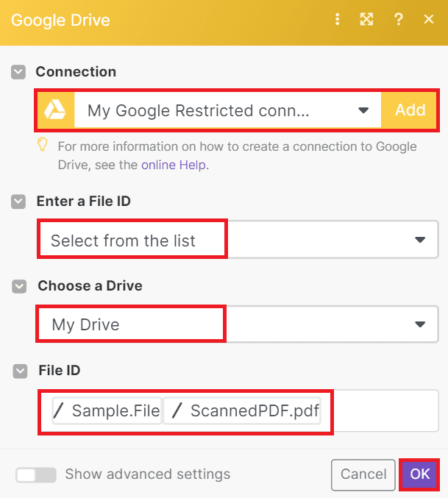Close the Google Drive dialog
Viewport: 448px width, 498px height.
point(429,20)
